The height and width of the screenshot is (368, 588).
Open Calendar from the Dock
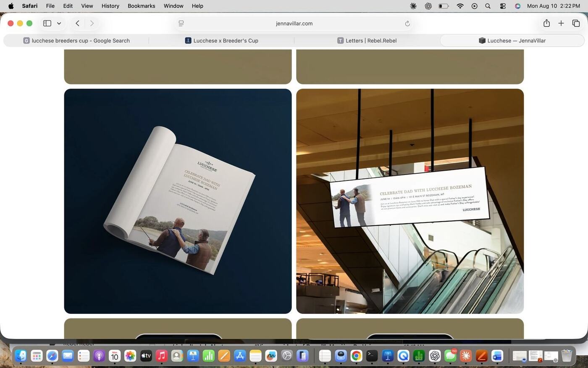pyautogui.click(x=115, y=356)
